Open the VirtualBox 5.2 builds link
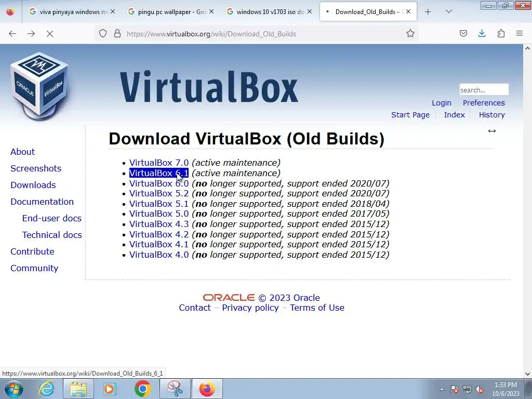 click(159, 193)
